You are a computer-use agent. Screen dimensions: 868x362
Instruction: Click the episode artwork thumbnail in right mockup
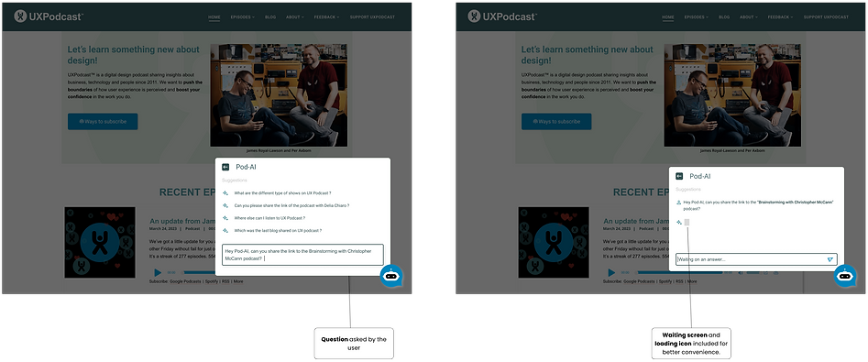coord(554,243)
